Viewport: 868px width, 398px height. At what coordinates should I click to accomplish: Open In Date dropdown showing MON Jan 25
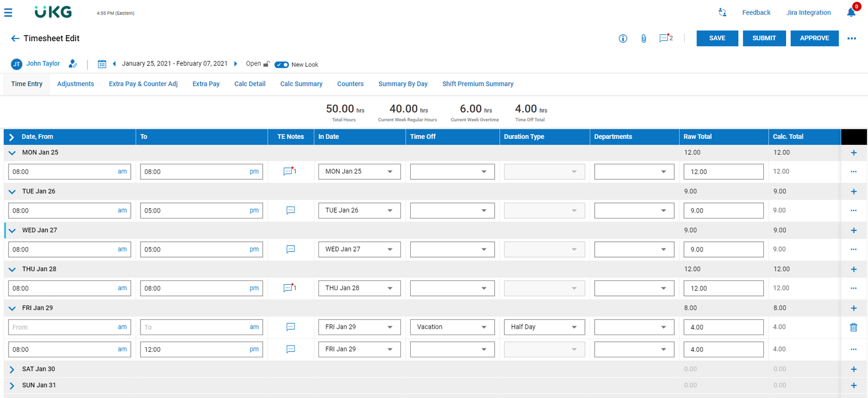tap(359, 171)
